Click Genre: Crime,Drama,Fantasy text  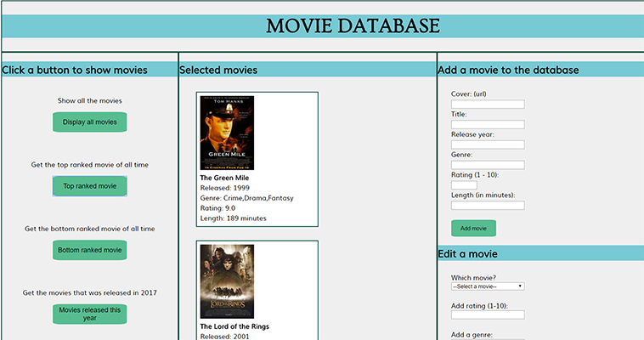coord(247,198)
